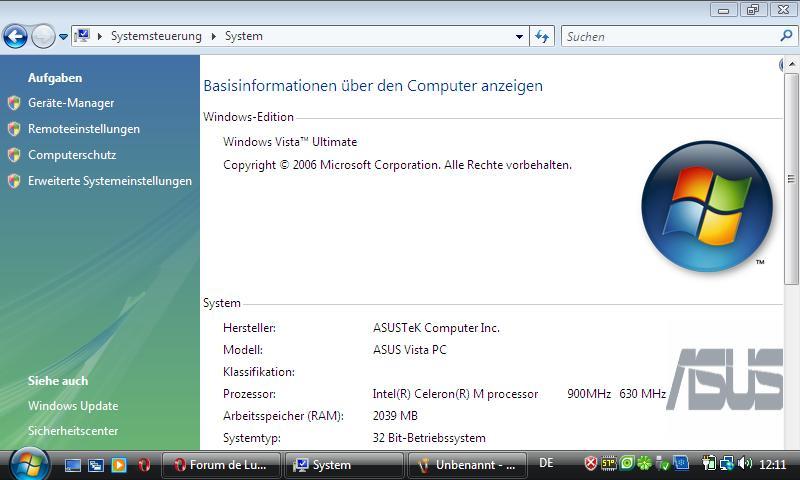The height and width of the screenshot is (480, 800).
Task: Open the recent pages dropdown beside Forward
Action: click(x=63, y=37)
